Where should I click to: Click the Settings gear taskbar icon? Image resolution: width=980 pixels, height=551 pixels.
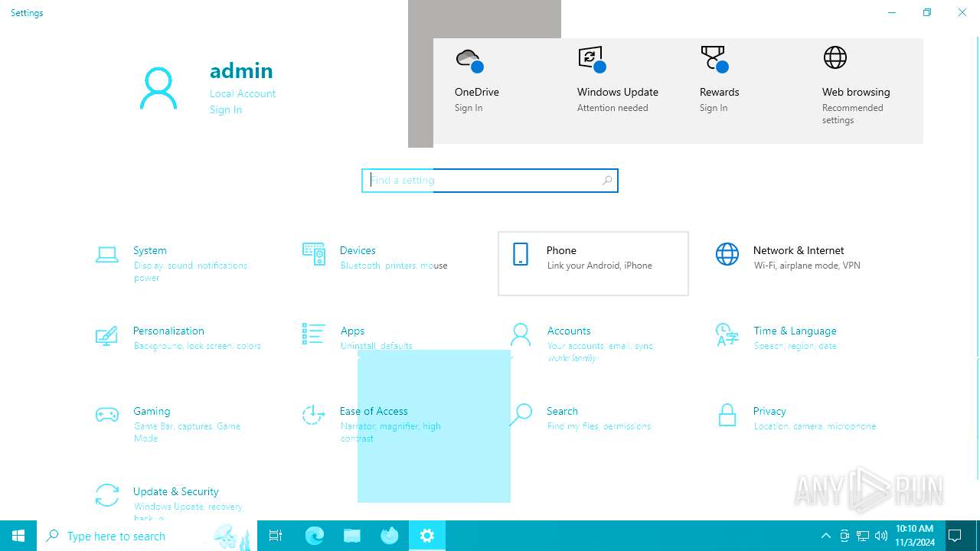pos(427,536)
